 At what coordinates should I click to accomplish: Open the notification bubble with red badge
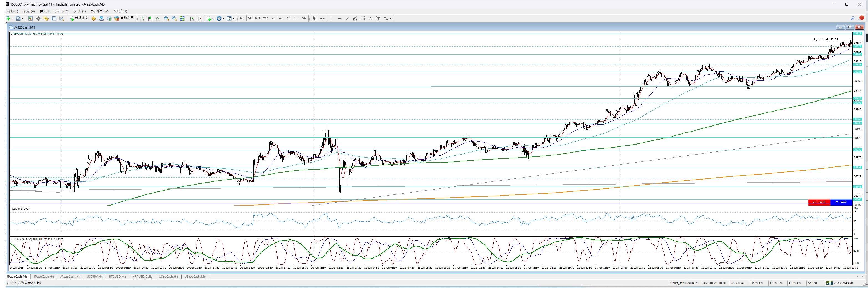(860, 18)
